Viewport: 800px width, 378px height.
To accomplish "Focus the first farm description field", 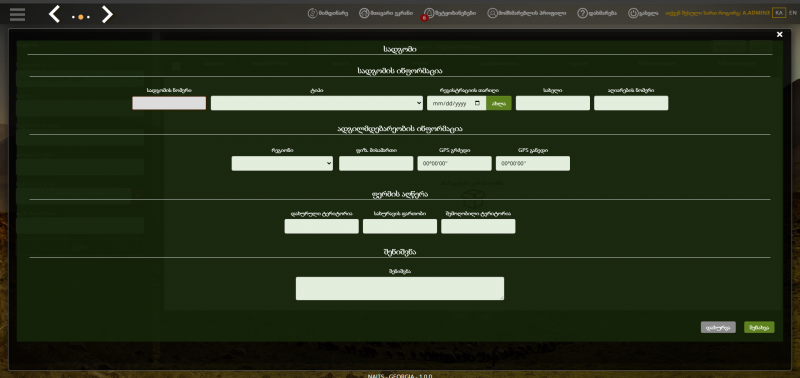I will (321, 226).
